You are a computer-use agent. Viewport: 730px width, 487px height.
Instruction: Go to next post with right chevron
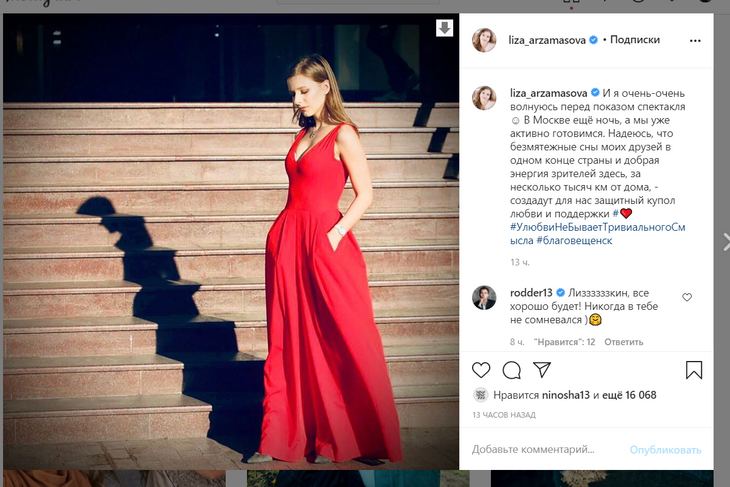coord(725,240)
